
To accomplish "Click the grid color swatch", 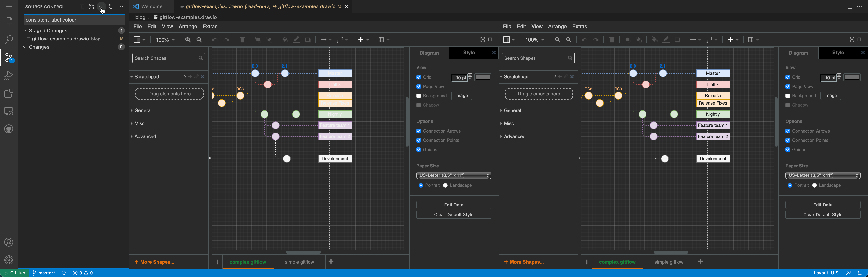I will coord(483,77).
